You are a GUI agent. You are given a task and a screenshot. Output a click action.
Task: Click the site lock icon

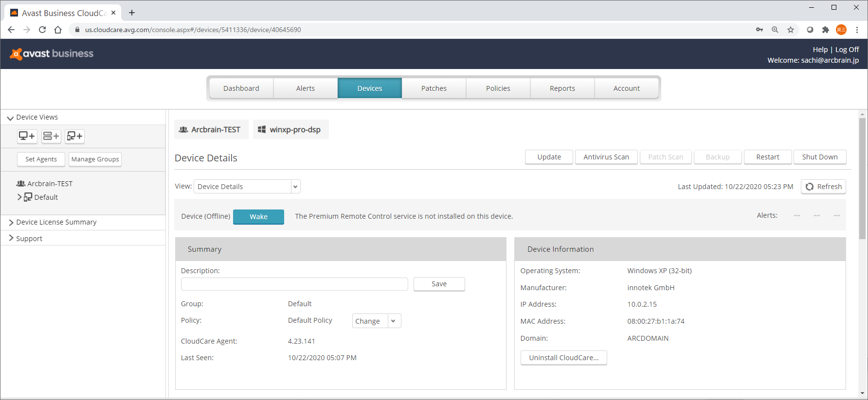click(77, 30)
